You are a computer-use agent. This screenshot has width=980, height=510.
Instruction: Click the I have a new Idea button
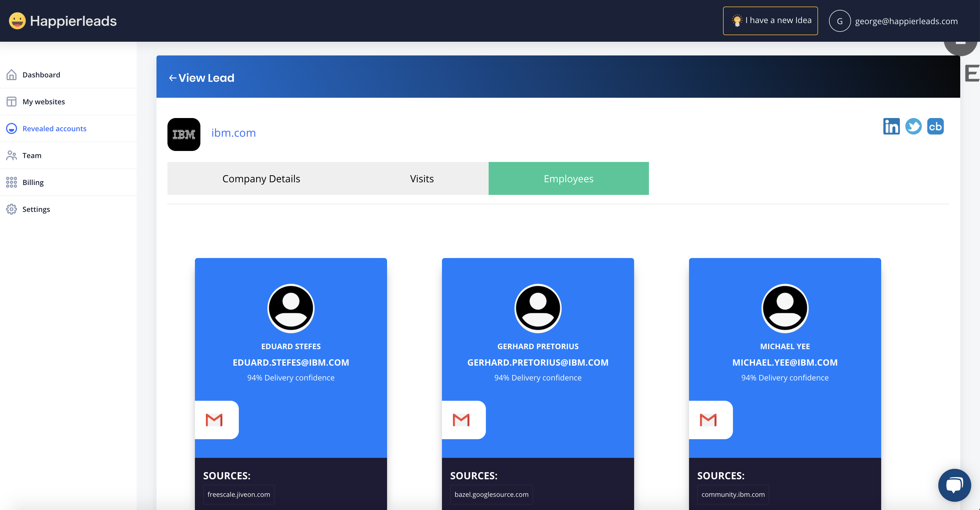click(x=770, y=21)
